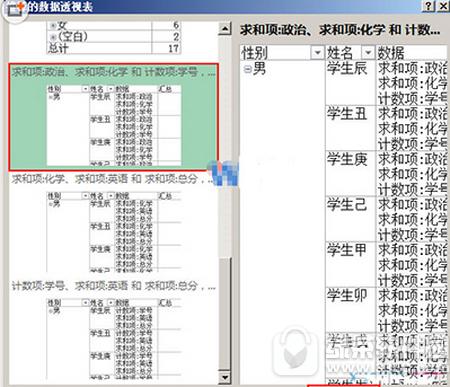Image resolution: width=450 pixels, height=387 pixels.
Task: Expand the 女 row in top thumbnail
Action: (52, 25)
